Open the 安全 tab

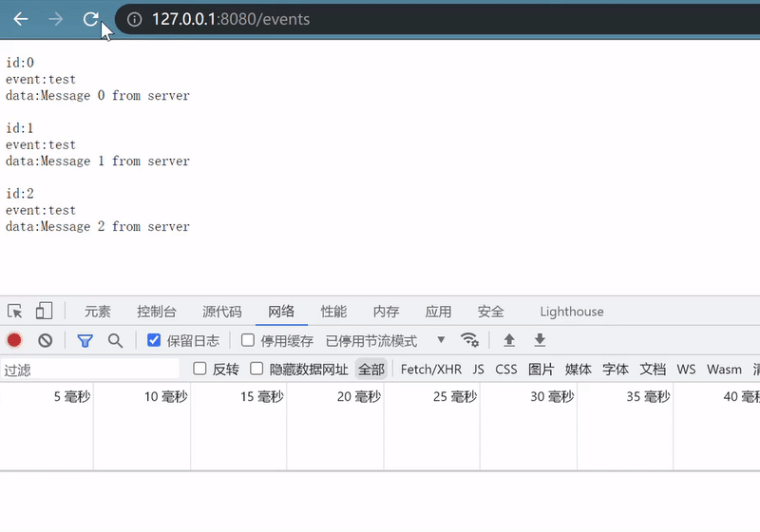(490, 311)
